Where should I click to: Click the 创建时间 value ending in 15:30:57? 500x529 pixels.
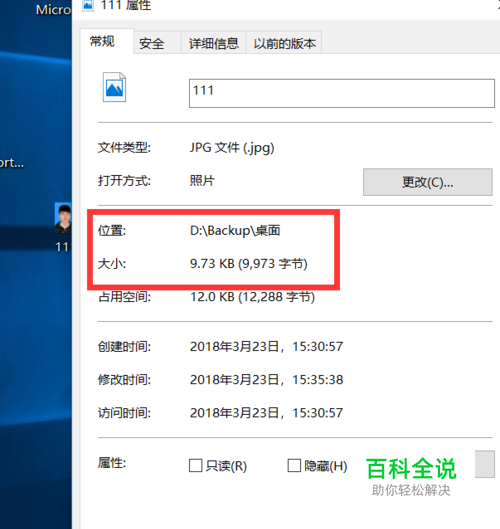[266, 346]
